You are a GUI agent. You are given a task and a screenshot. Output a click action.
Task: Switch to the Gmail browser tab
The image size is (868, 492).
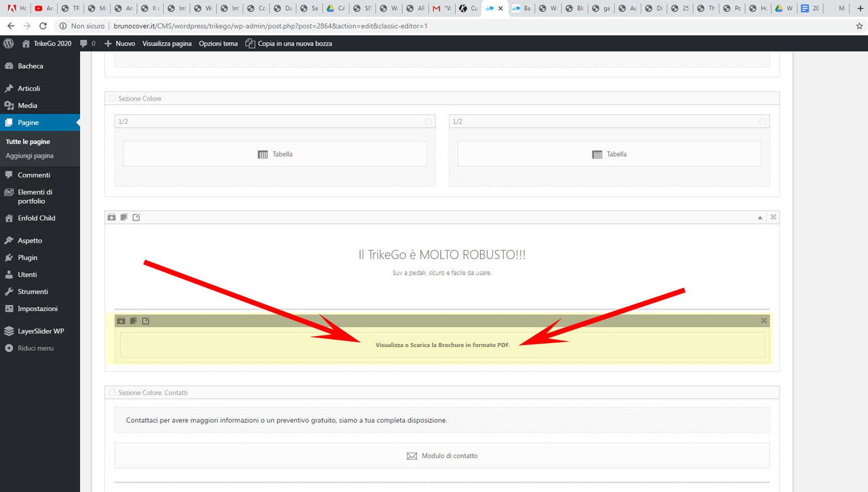[x=441, y=8]
